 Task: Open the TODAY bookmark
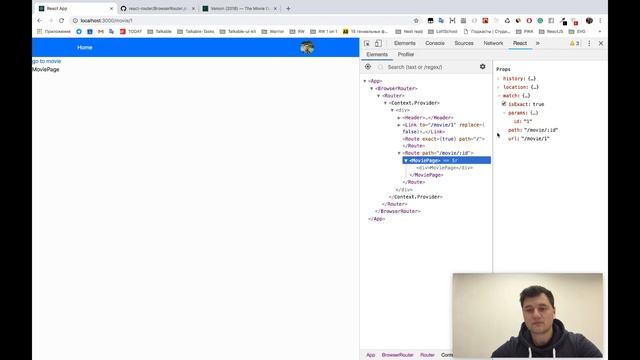131,31
